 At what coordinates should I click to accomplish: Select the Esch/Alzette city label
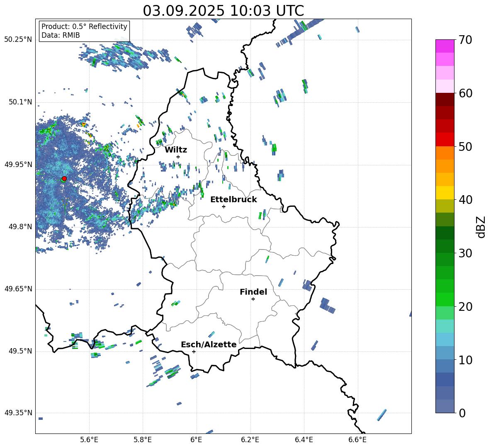click(209, 344)
